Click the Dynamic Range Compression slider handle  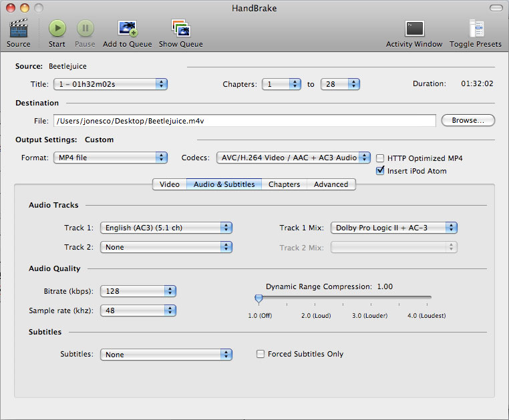point(259,299)
